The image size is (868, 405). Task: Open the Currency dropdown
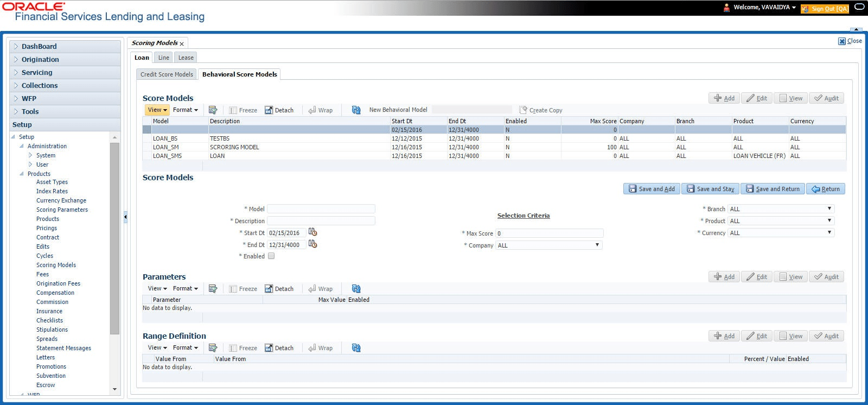(781, 233)
